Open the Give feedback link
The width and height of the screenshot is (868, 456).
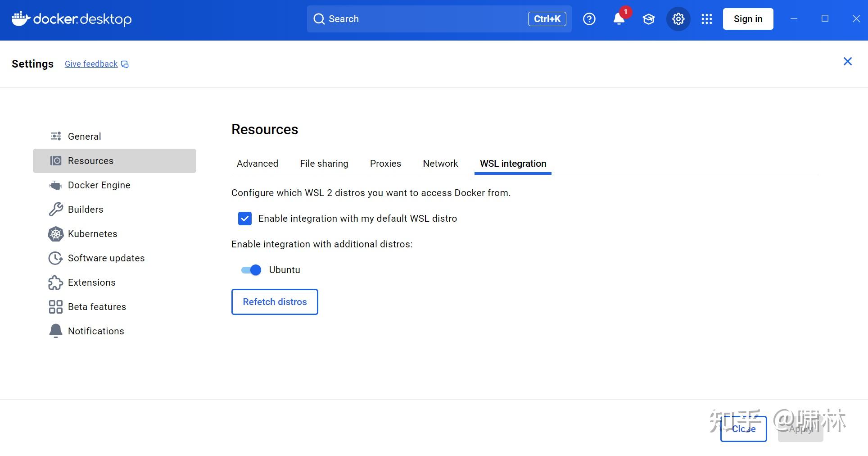coord(91,64)
